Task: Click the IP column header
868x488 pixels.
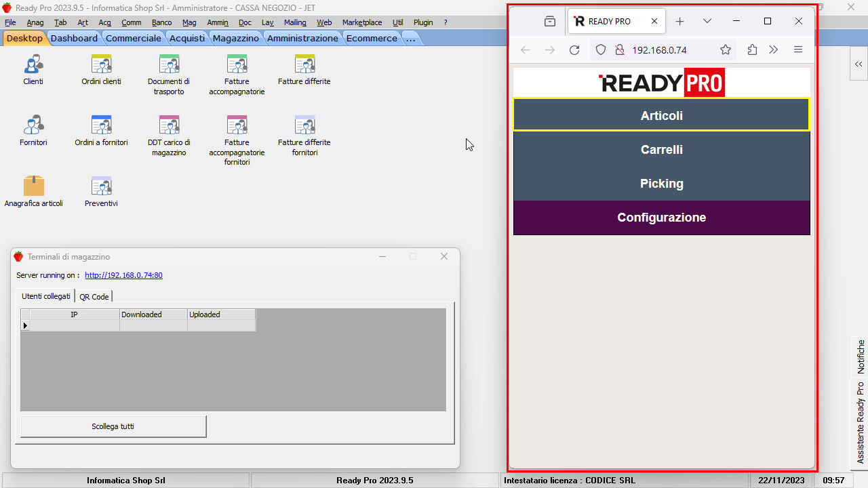Action: (75, 314)
